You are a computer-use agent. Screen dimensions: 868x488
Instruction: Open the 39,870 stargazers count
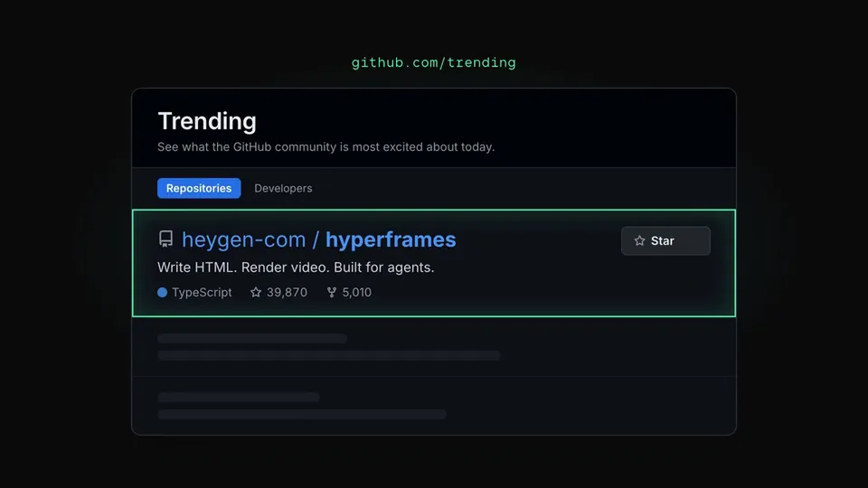[x=287, y=292]
